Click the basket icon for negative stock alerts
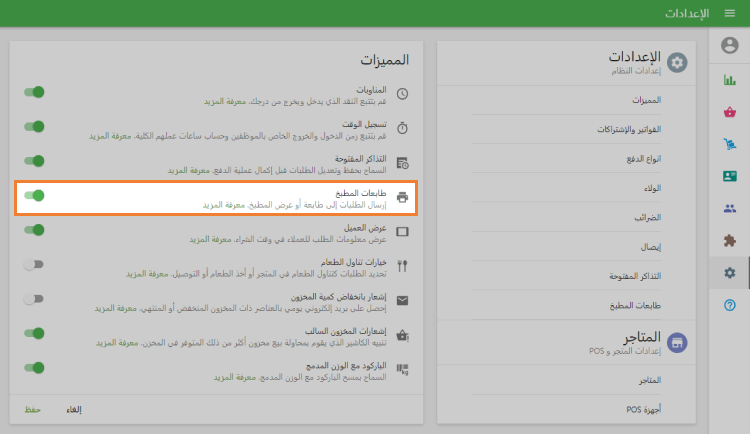Image resolution: width=750 pixels, height=434 pixels. (402, 335)
